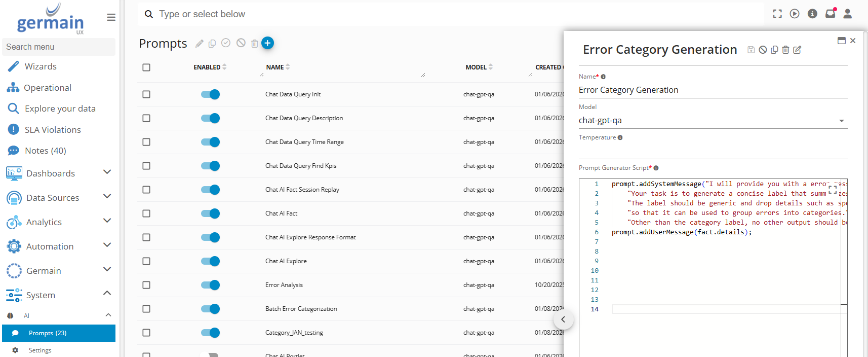
Task: Check the Batch Error Categorization row checkbox
Action: tap(146, 309)
